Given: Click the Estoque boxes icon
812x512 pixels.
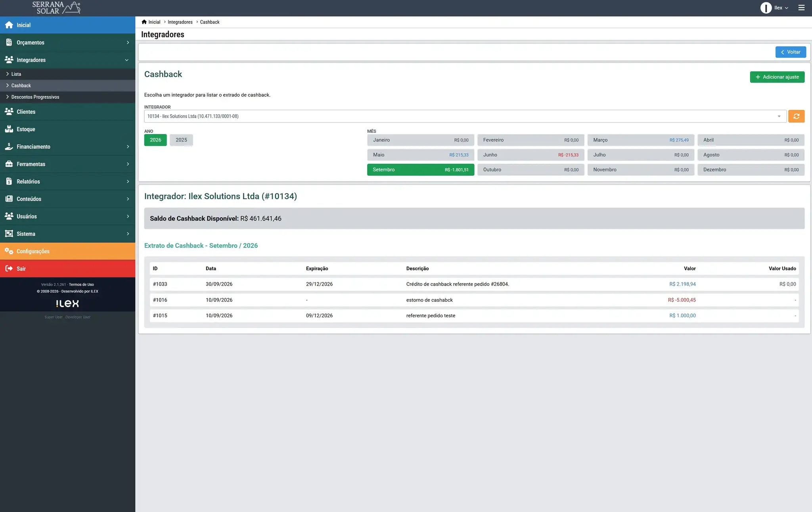Looking at the screenshot, I should pyautogui.click(x=9, y=129).
